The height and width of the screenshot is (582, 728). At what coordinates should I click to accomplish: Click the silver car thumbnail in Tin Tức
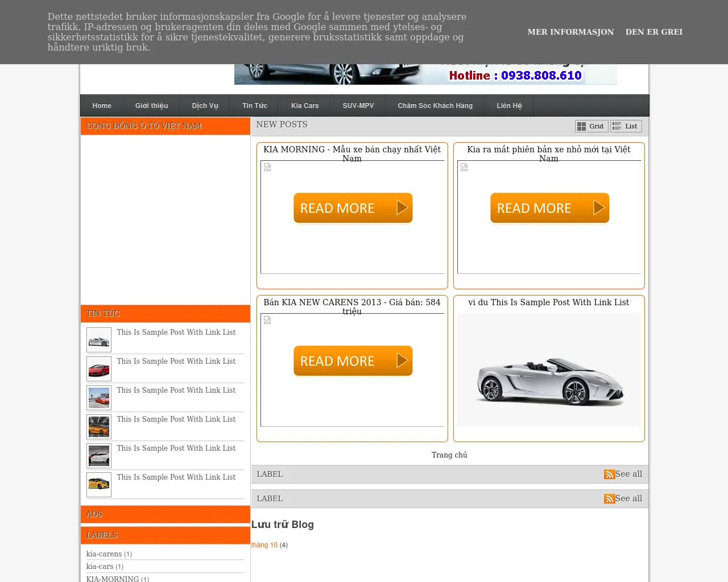[x=99, y=340]
